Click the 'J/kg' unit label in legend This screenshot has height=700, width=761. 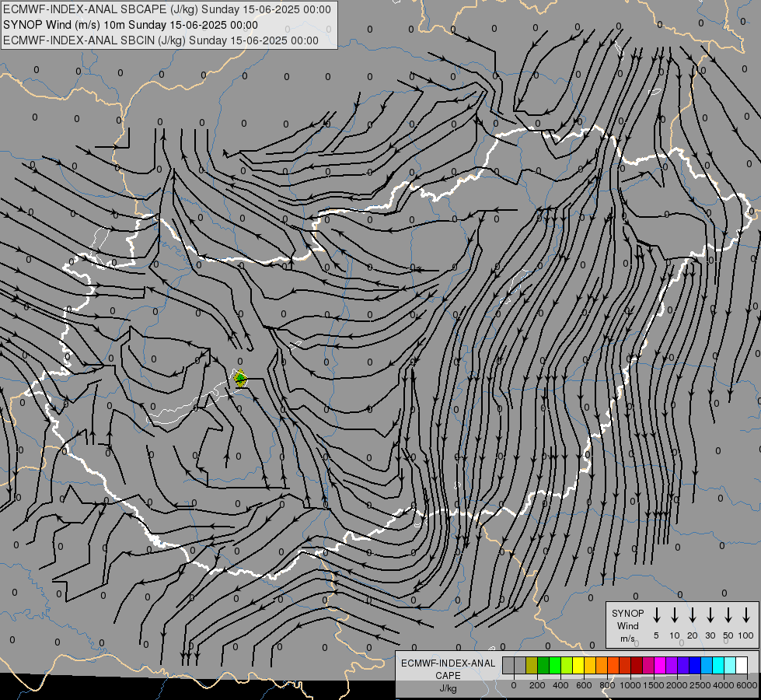448,688
